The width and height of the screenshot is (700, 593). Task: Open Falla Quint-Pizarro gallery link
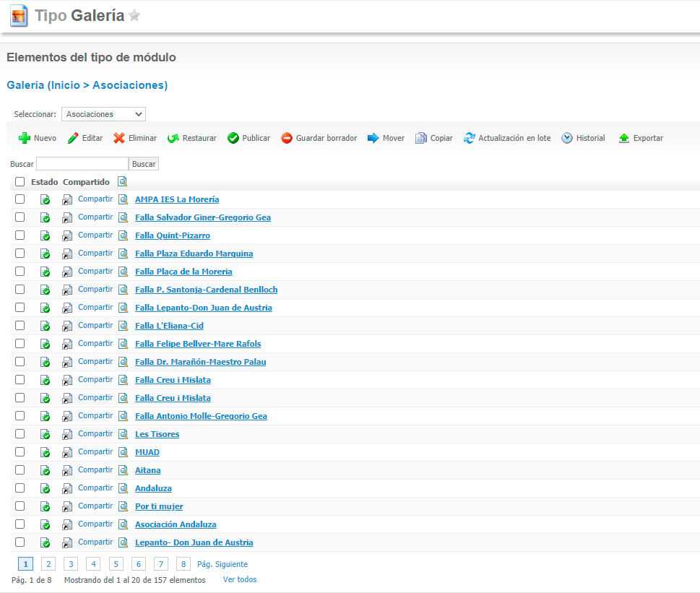point(173,235)
